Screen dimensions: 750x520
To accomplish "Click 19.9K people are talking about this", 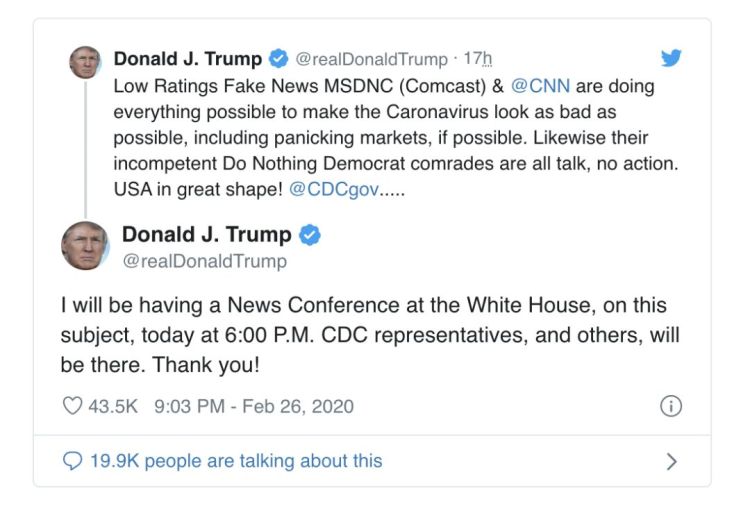I will coord(236,461).
